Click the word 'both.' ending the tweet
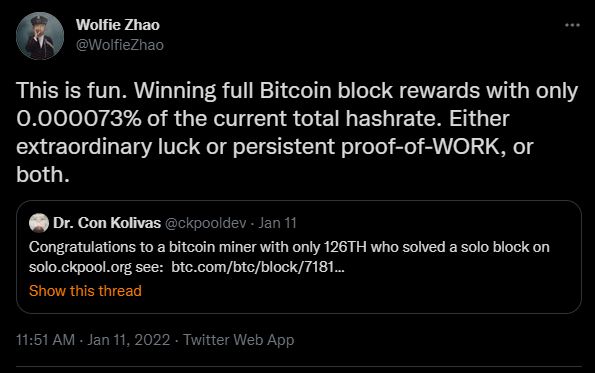 pyautogui.click(x=43, y=175)
